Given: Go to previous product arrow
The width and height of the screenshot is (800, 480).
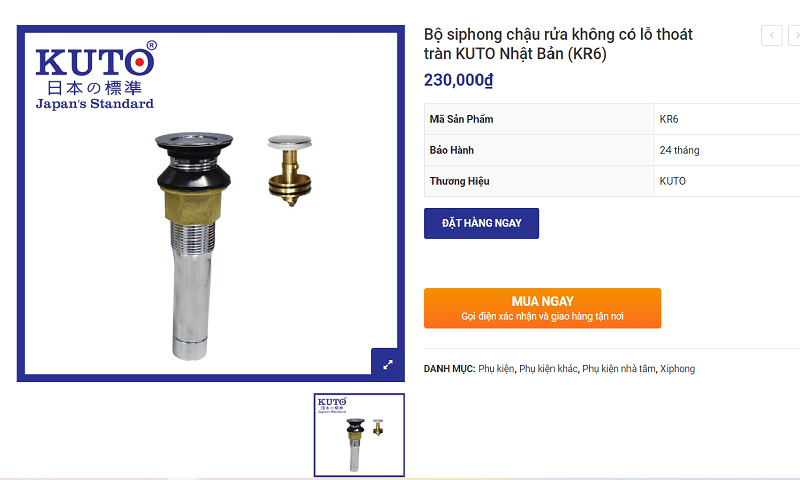Looking at the screenshot, I should pyautogui.click(x=771, y=36).
